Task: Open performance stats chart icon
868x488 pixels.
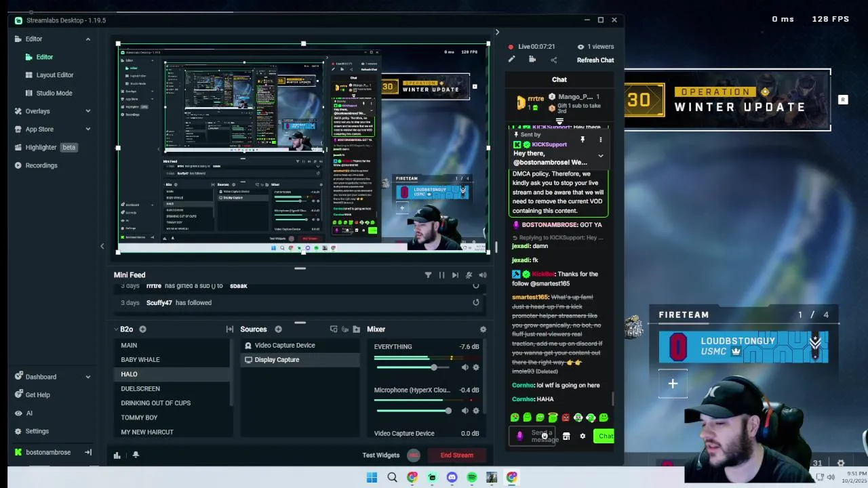Action: coord(117,455)
